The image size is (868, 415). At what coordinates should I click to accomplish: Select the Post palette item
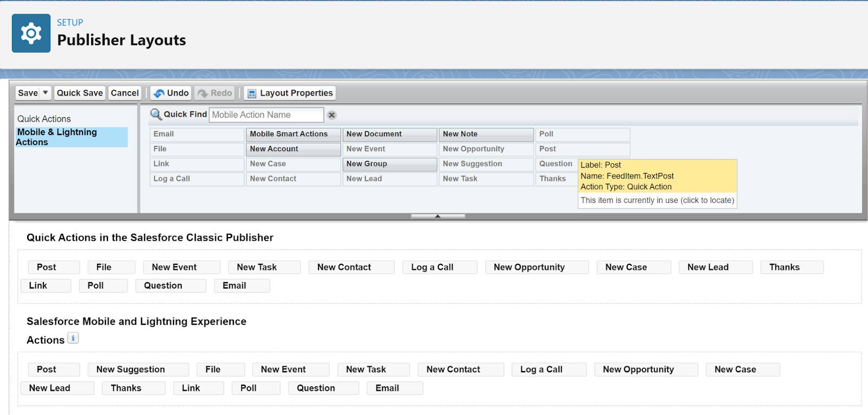[583, 149]
